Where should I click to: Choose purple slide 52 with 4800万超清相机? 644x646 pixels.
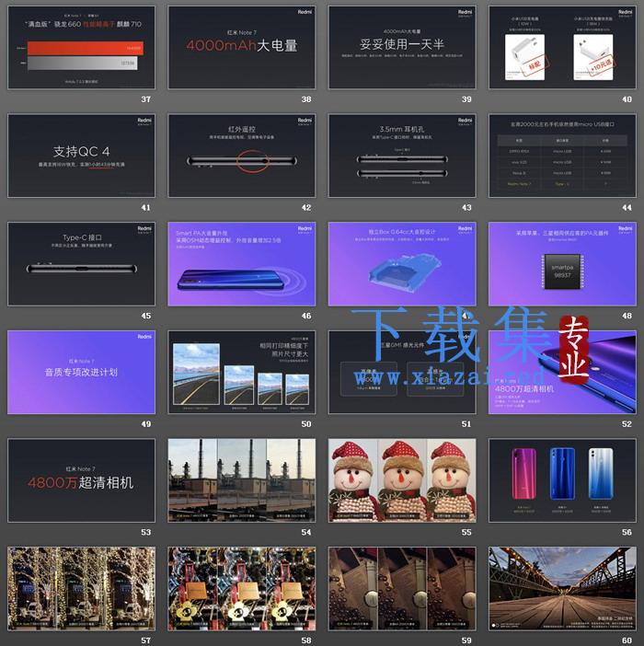tap(562, 372)
